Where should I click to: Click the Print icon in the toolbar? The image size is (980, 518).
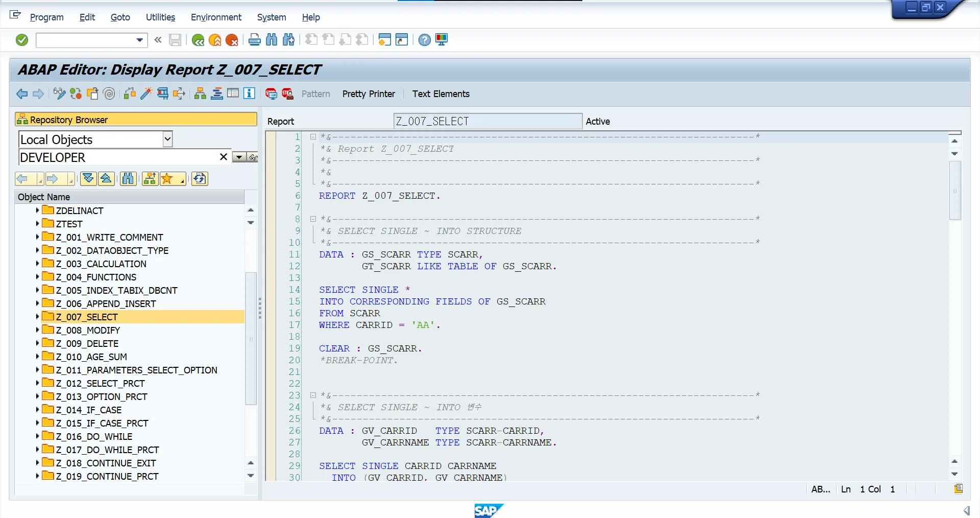(x=254, y=40)
